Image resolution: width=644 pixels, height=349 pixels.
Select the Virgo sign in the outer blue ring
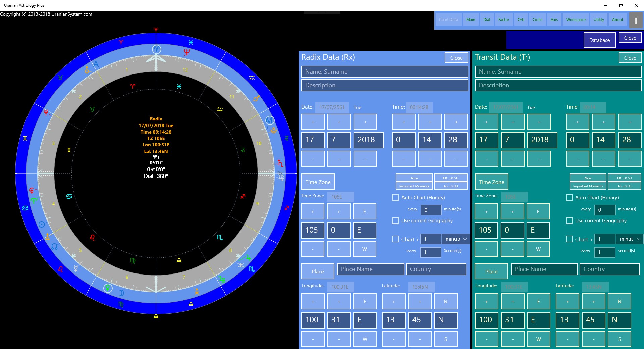121,304
